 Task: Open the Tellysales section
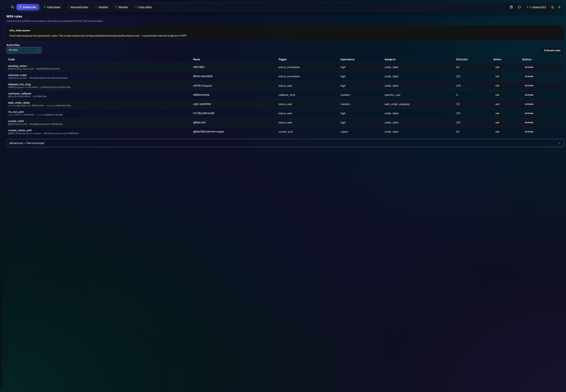[121, 7]
